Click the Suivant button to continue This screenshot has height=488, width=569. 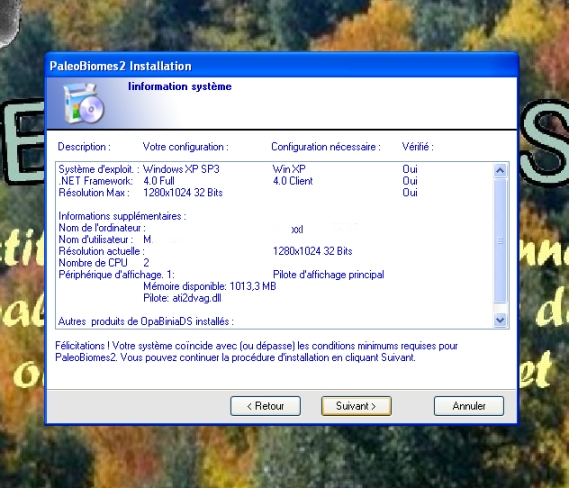356,406
